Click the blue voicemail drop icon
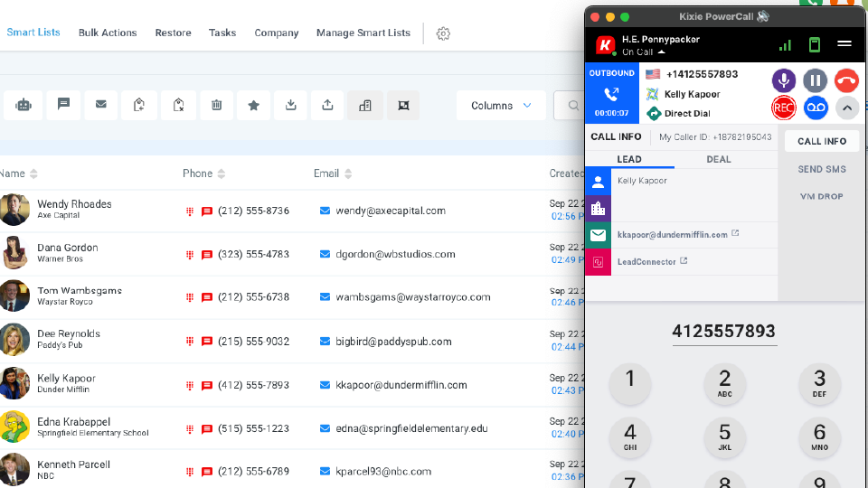Screen dimensions: 868x488 click(x=815, y=108)
